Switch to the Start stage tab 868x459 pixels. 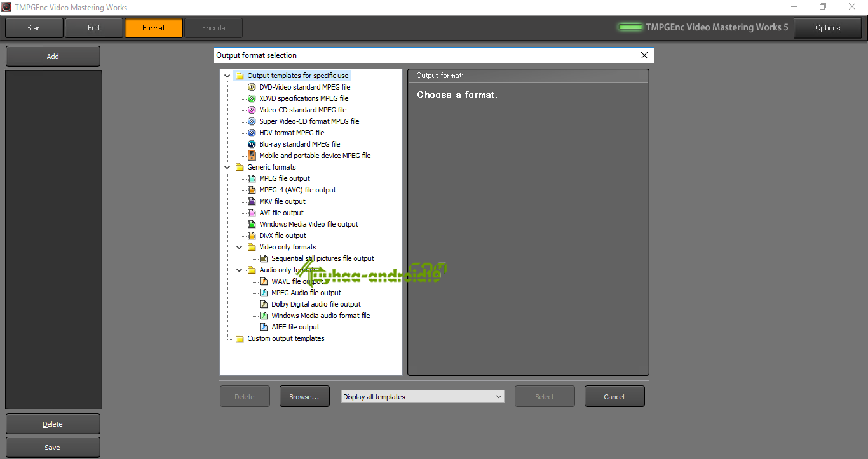point(34,28)
